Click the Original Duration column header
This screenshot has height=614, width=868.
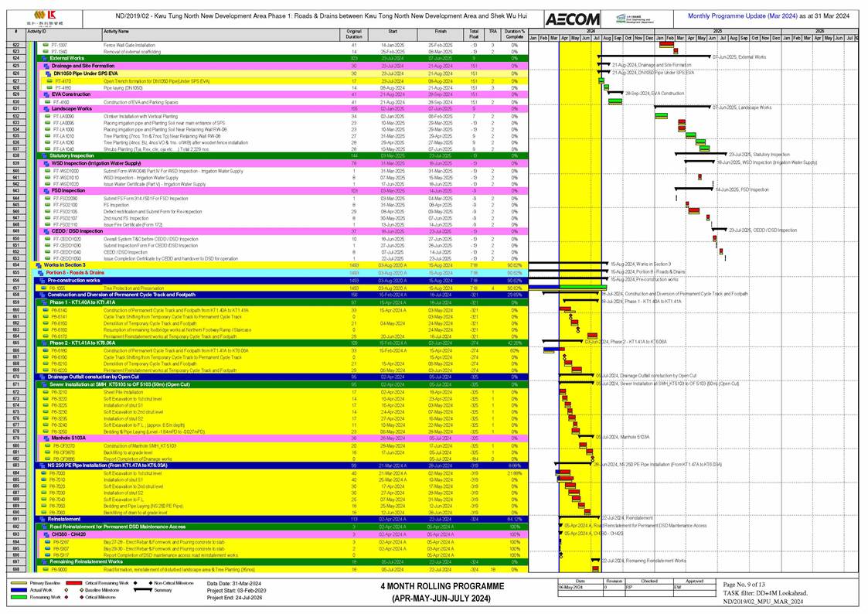pos(353,34)
